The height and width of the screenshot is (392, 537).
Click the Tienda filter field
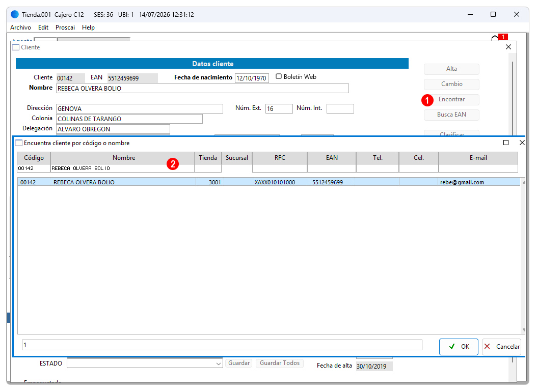[208, 169]
